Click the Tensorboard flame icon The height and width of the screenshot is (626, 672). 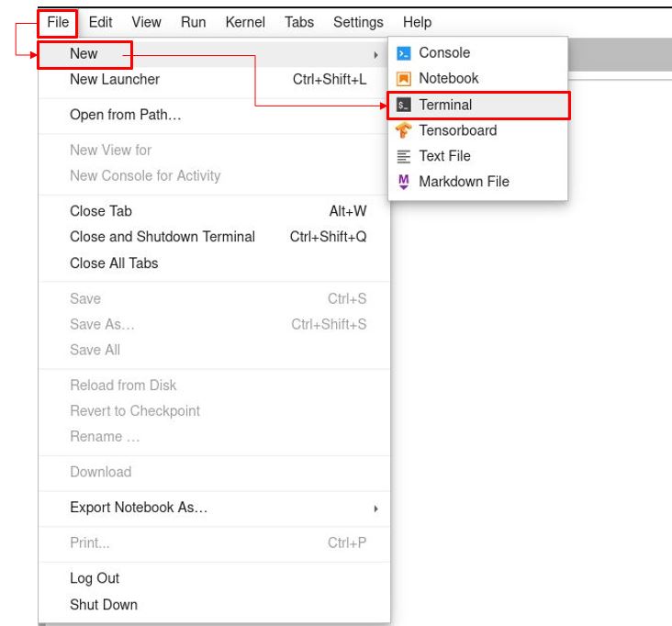click(403, 130)
